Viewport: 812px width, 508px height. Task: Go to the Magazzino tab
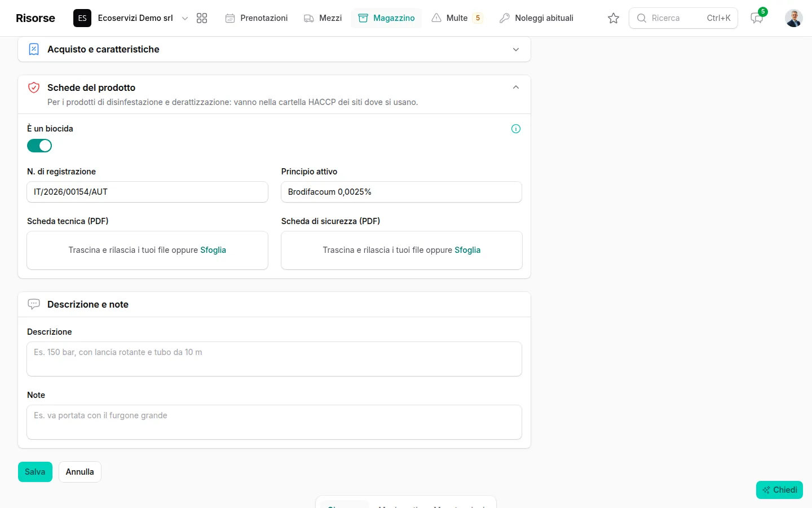tap(386, 18)
